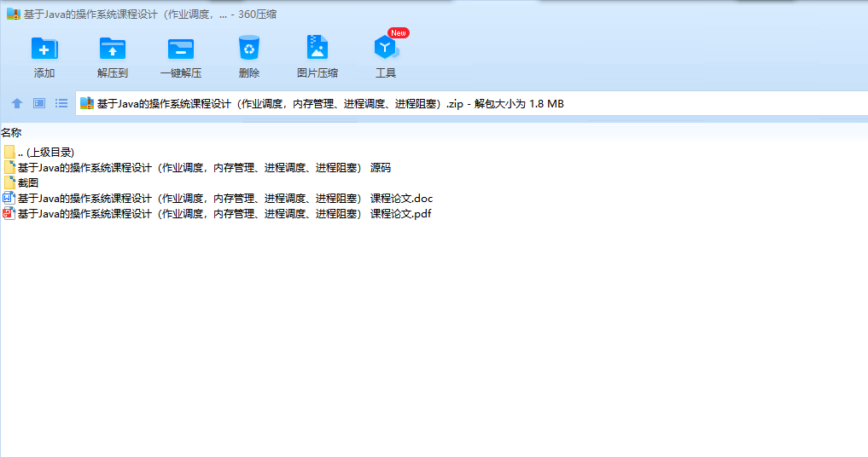Select the 课程论文.pdf file

[217, 213]
